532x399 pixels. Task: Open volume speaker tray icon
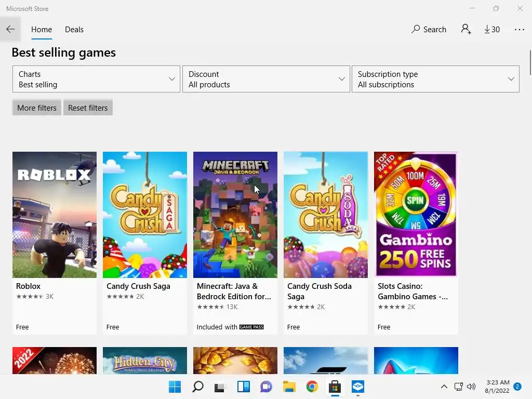[x=471, y=387]
